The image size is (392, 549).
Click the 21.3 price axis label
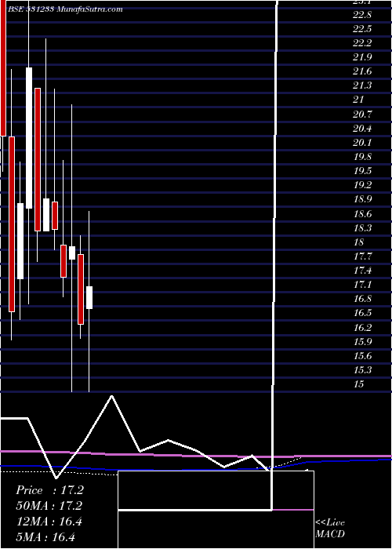(362, 85)
